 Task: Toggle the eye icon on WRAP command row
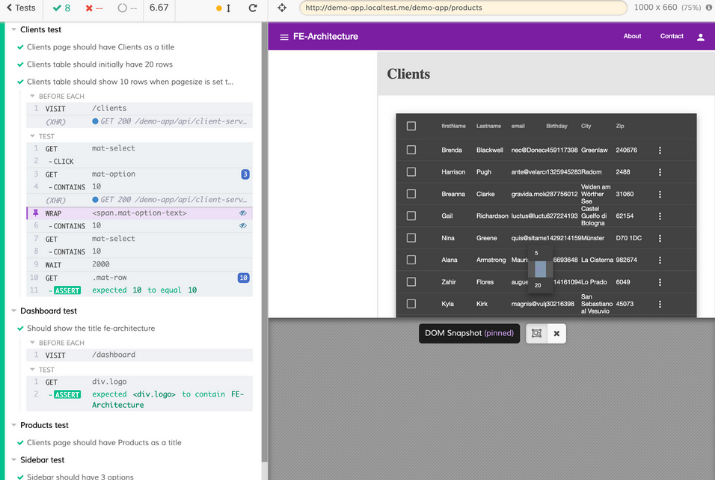pos(243,213)
